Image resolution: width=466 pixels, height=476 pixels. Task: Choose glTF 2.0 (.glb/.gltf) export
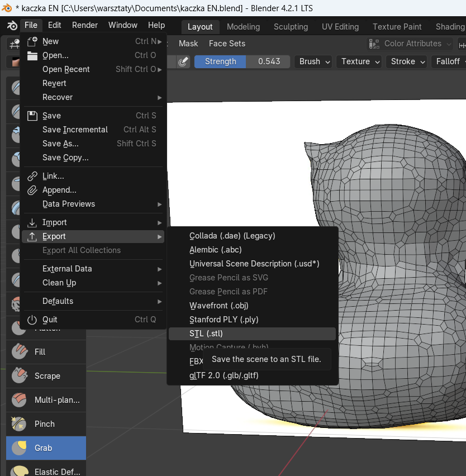(x=253, y=375)
